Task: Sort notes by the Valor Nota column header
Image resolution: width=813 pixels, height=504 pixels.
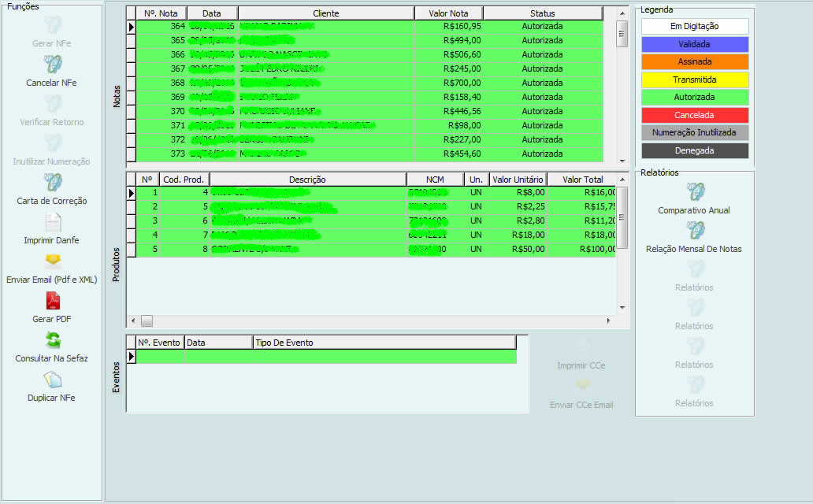Action: 448,13
